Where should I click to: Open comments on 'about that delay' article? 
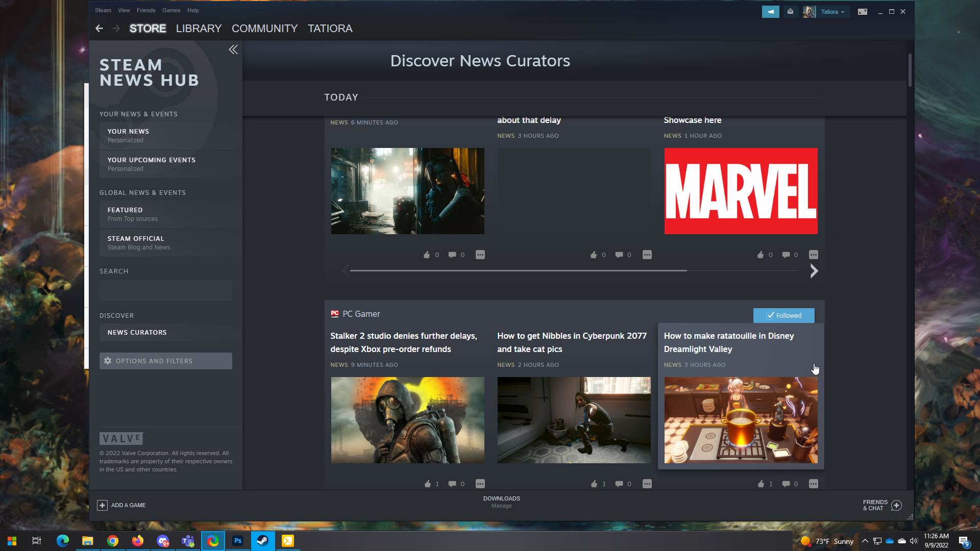619,255
